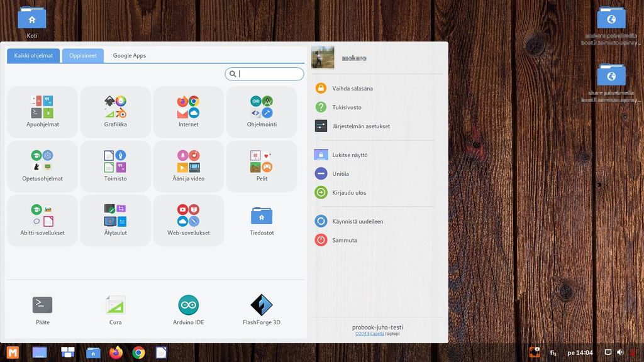The width and height of the screenshot is (644, 362).
Task: Open Cura slicer application
Action: tap(115, 305)
